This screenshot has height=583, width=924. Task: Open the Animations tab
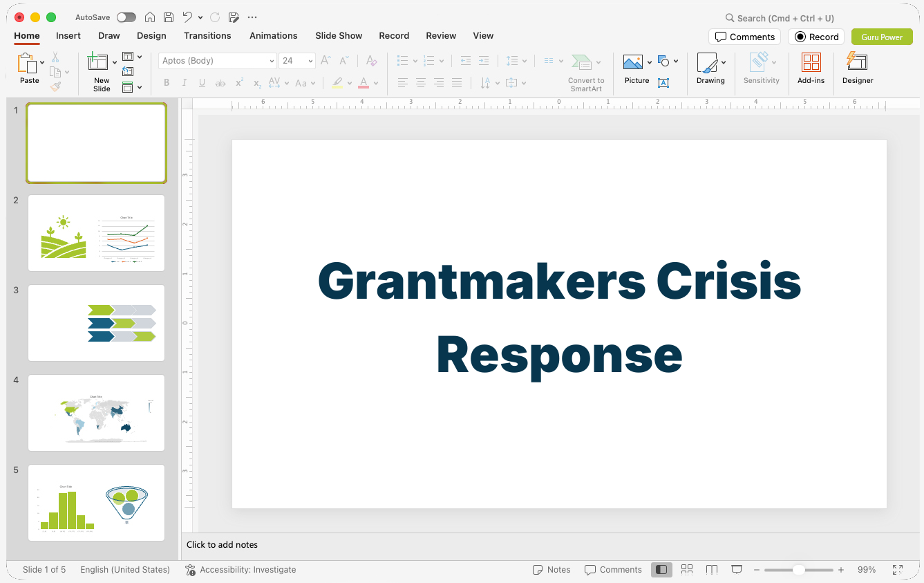(274, 35)
